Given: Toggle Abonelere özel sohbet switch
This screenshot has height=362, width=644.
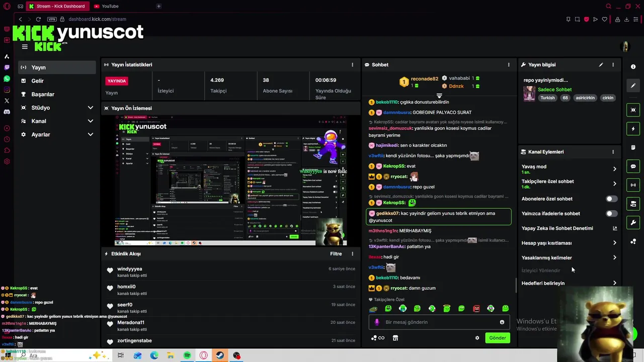Looking at the screenshot, I should point(611,199).
